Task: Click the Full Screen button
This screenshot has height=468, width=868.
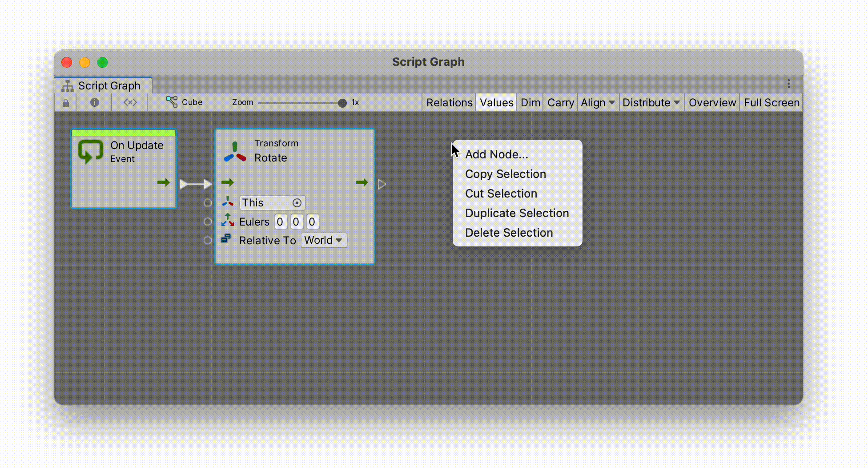Action: 771,102
